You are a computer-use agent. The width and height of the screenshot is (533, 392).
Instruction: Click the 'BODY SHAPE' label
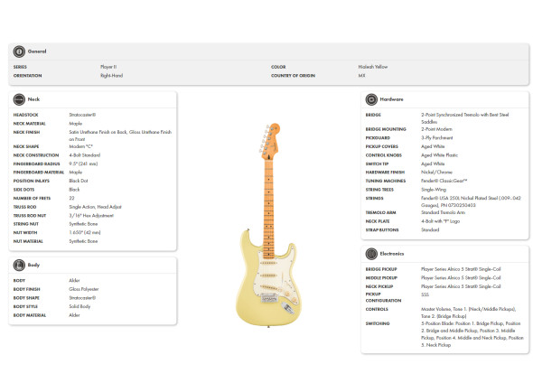click(x=26, y=298)
